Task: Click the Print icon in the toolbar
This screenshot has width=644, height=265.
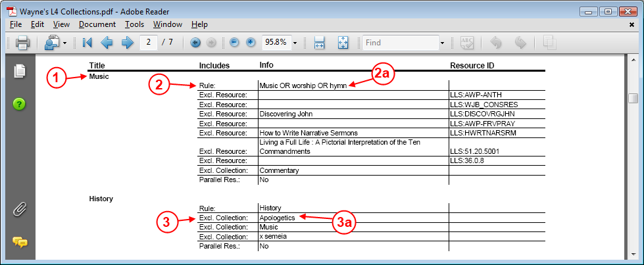Action: click(x=22, y=42)
